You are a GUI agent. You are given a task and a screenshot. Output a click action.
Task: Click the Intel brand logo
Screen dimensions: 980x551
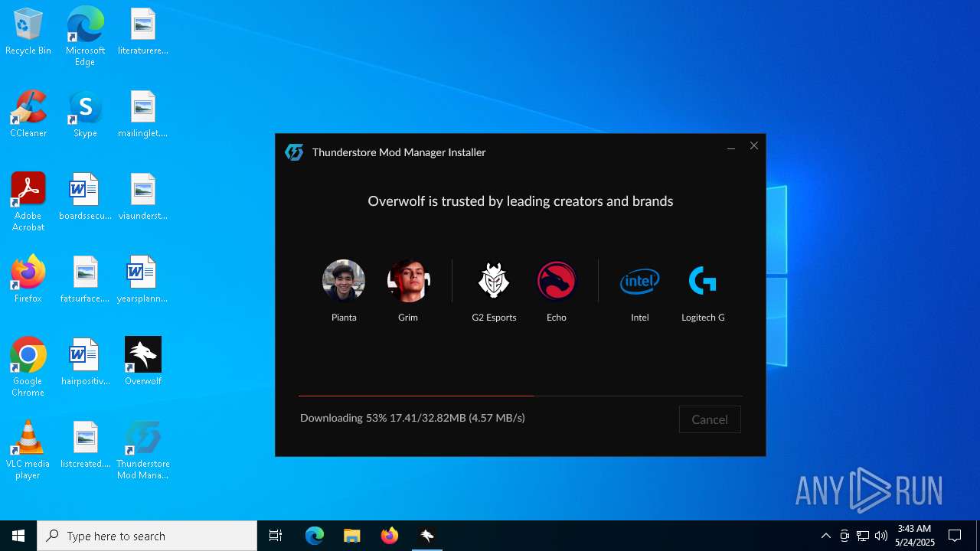[639, 282]
